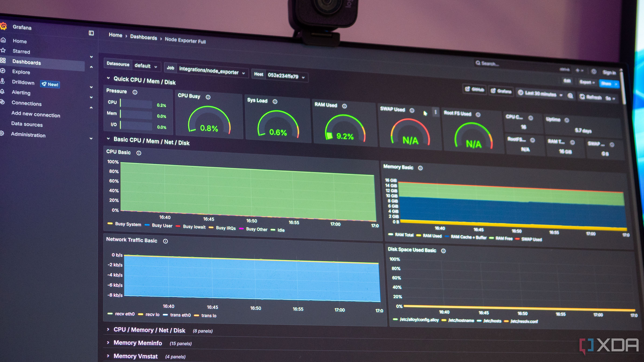
Task: Click the Grafana logo icon
Action: coord(4,26)
